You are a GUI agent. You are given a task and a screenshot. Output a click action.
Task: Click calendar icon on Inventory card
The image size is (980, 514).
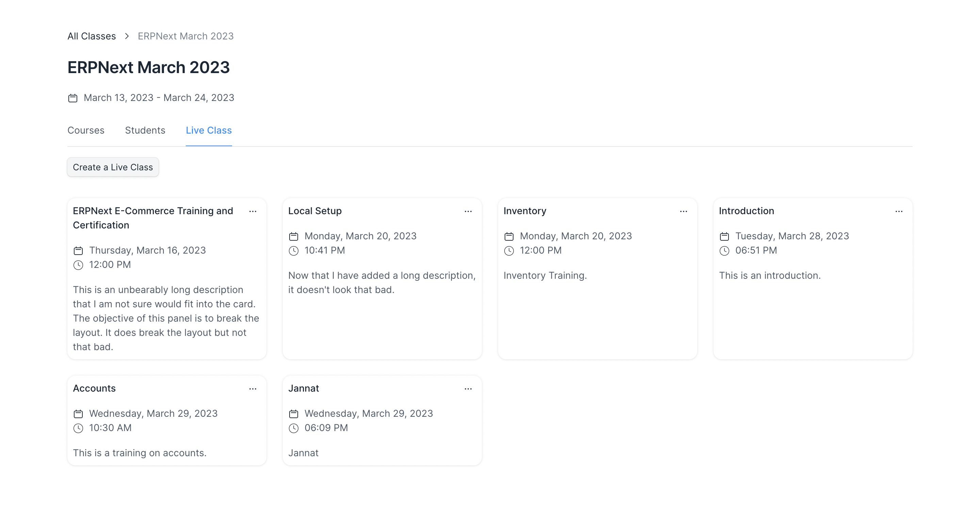(509, 237)
